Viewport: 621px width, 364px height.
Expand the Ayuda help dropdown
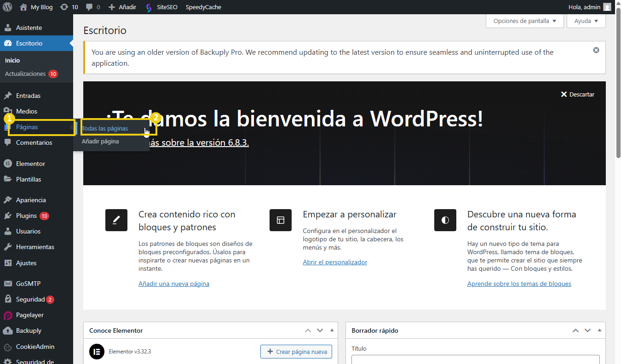tap(586, 21)
